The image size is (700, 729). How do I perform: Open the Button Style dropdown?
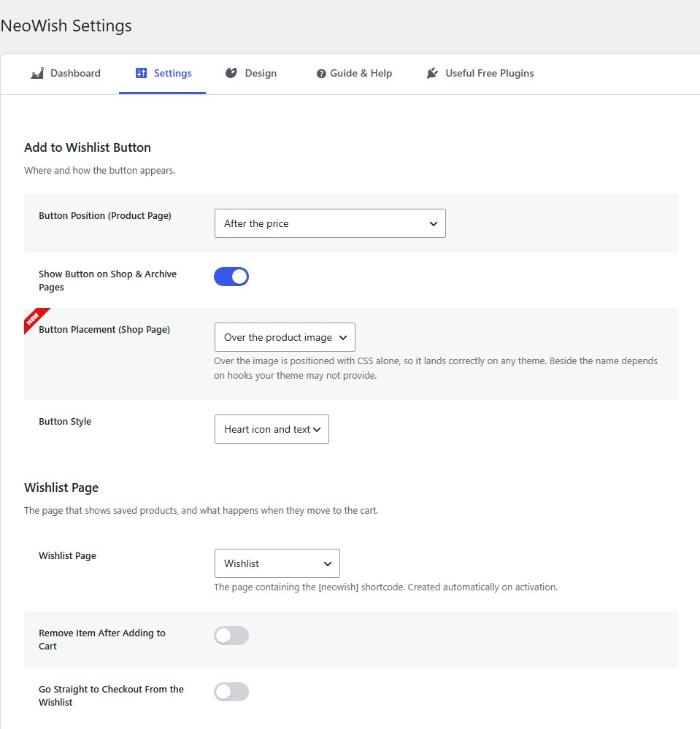pos(272,429)
